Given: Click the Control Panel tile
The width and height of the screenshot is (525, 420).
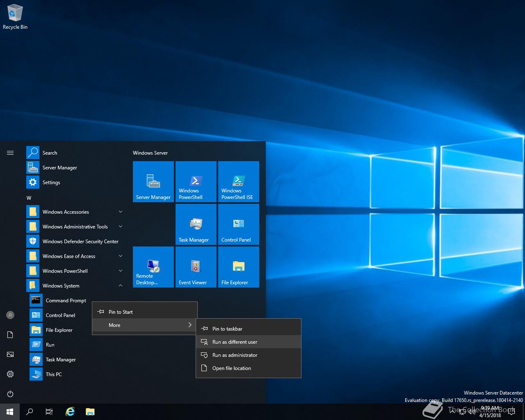Looking at the screenshot, I should (239, 224).
